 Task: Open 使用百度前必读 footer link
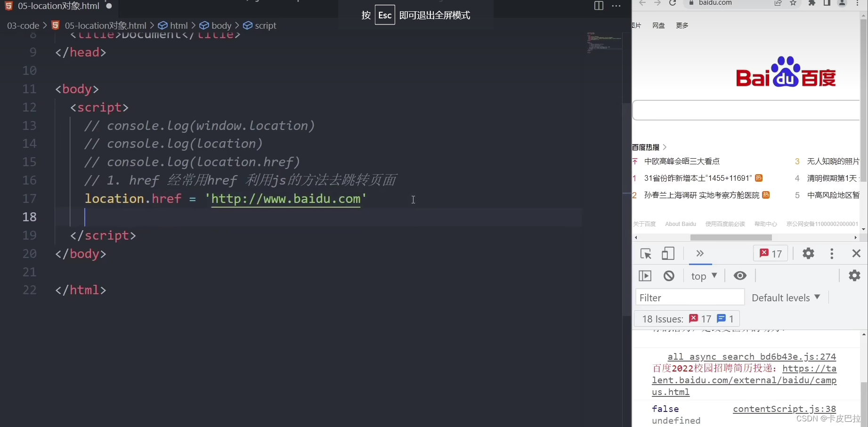pos(725,224)
